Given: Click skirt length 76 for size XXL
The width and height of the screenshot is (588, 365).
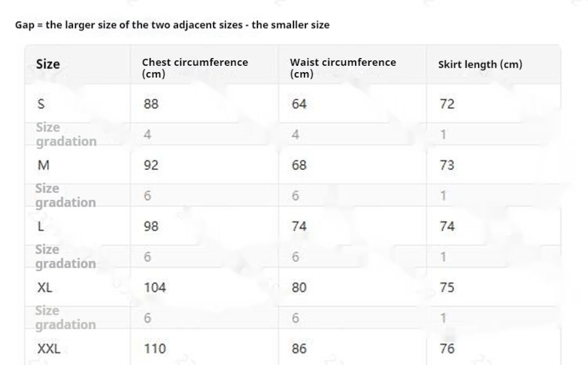Looking at the screenshot, I should (447, 349).
